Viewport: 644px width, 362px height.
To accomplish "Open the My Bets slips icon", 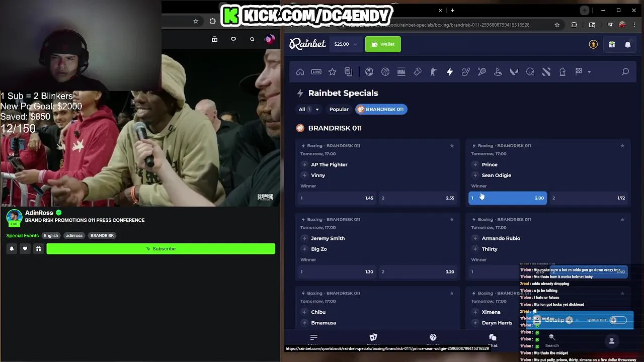I will 348,72.
